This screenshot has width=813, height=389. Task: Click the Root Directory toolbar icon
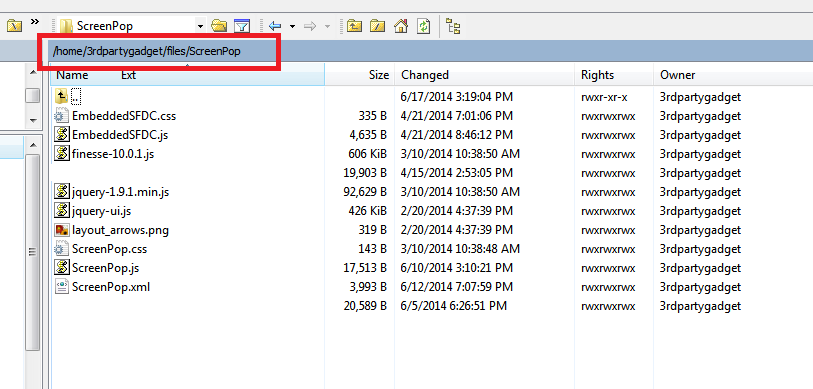click(377, 25)
